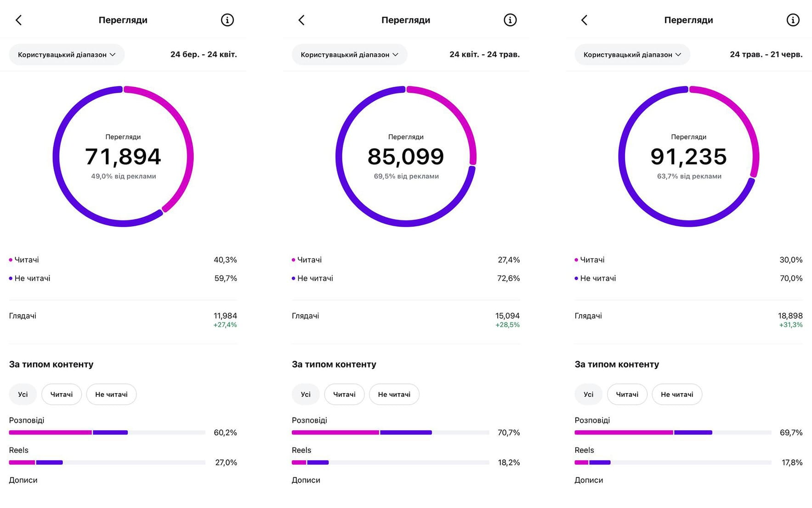Open the info icon on the 85,099 views screen
The width and height of the screenshot is (812, 508).
[510, 20]
